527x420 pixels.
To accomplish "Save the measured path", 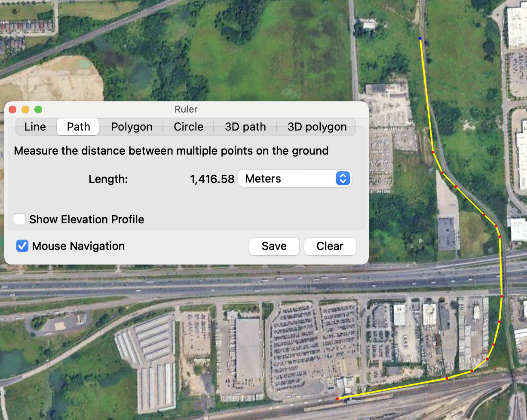I will click(274, 246).
